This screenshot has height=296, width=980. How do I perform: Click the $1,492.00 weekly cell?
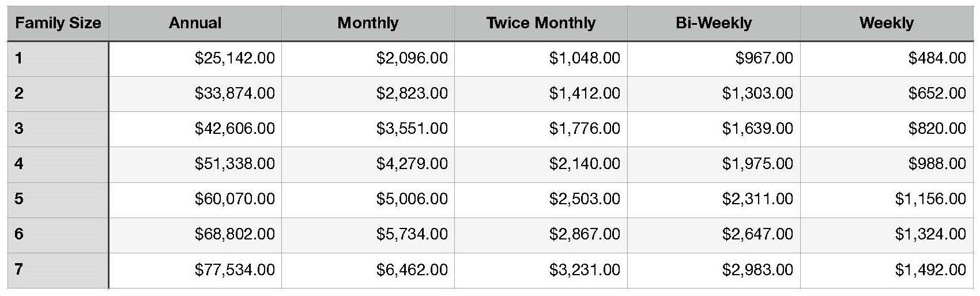(x=887, y=270)
